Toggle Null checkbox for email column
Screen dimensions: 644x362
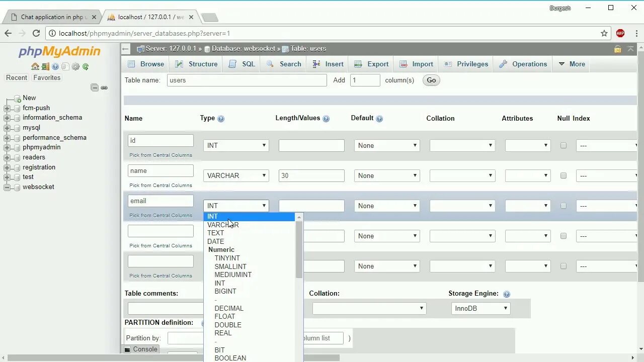563,206
